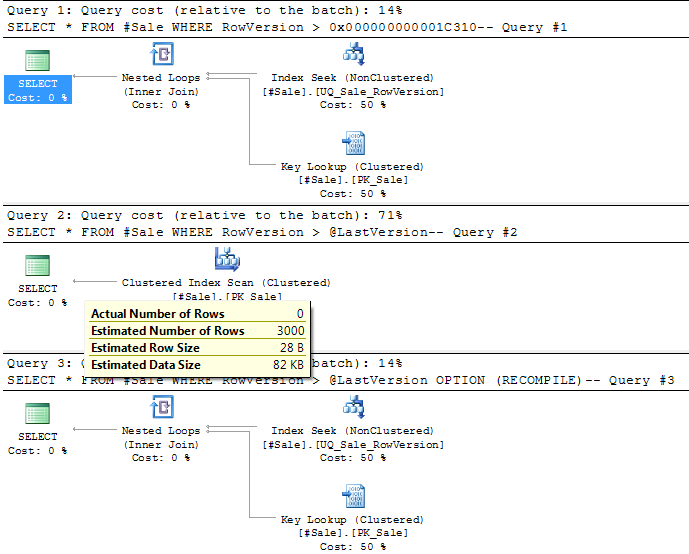Click the Estimated Data Size tooltip row

pyautogui.click(x=197, y=365)
